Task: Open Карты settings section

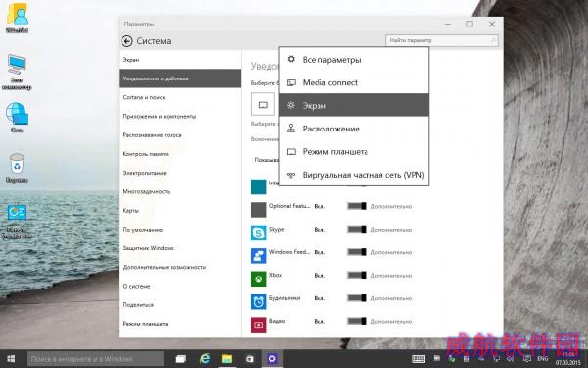Action: (180, 211)
